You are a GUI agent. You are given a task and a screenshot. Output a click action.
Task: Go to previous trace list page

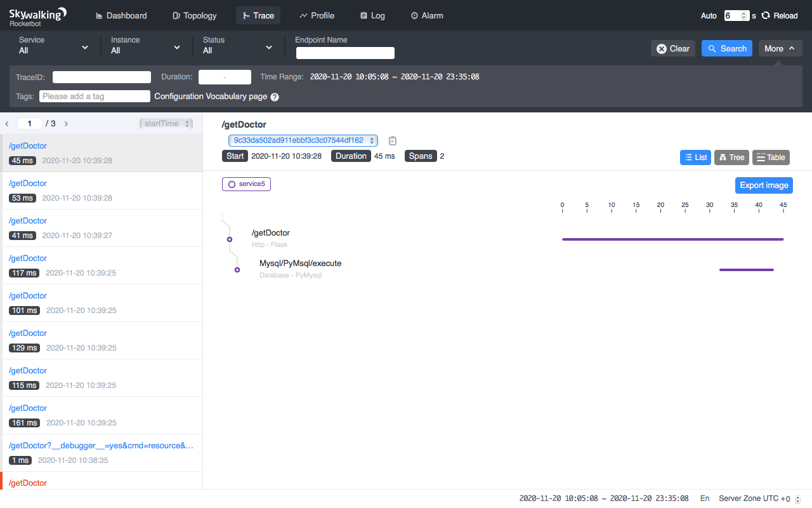click(7, 124)
